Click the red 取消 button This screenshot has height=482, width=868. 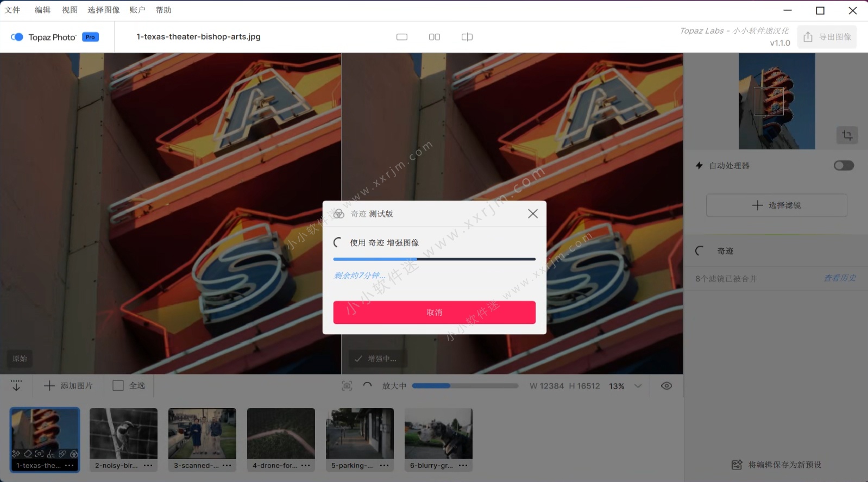click(x=434, y=312)
